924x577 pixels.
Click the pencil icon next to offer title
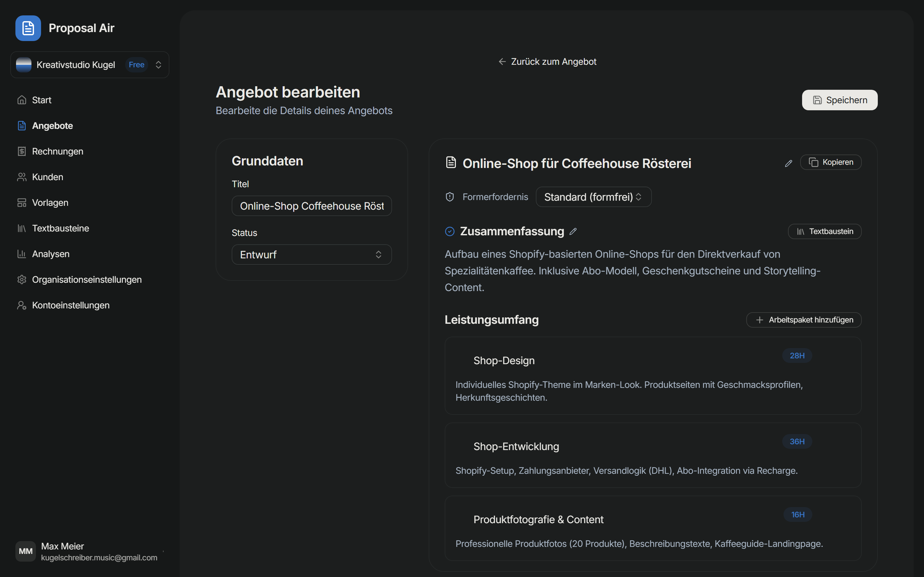pyautogui.click(x=789, y=163)
